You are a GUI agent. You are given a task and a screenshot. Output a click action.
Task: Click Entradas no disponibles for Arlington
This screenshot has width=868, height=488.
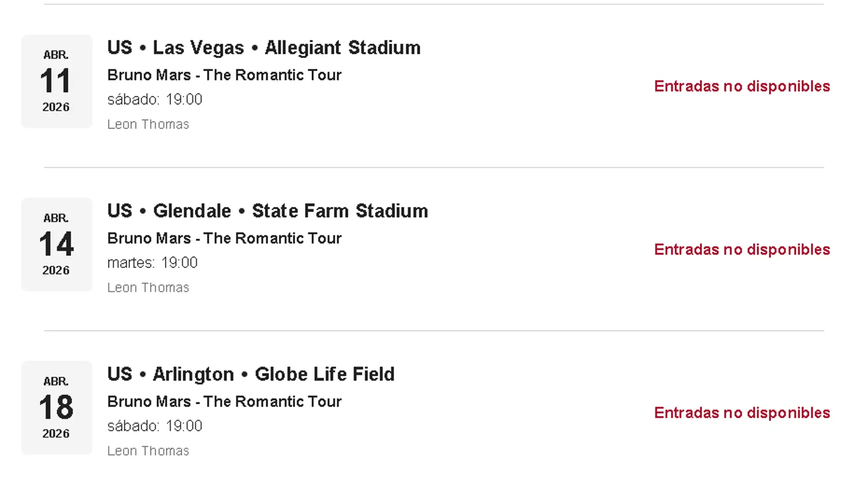pos(741,413)
